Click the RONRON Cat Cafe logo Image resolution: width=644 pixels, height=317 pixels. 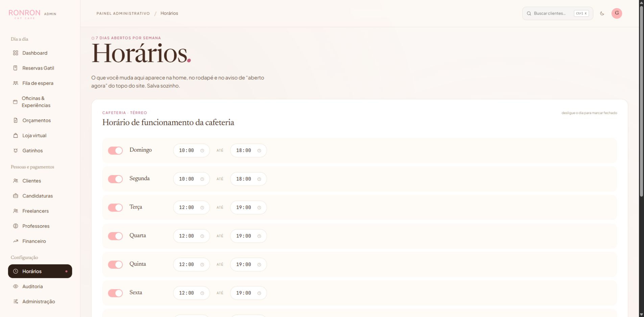tap(24, 14)
